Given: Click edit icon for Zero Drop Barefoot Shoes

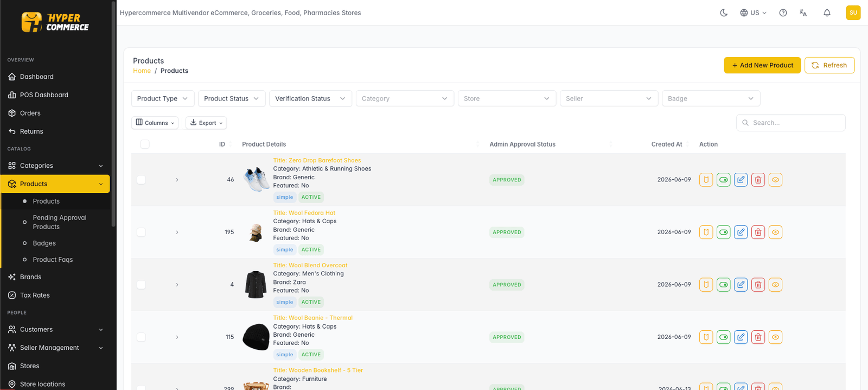Looking at the screenshot, I should (x=741, y=180).
